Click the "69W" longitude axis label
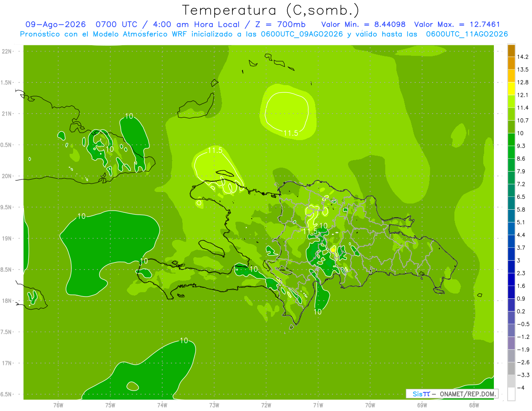Image resolution: width=532 pixels, height=411 pixels. (x=422, y=405)
